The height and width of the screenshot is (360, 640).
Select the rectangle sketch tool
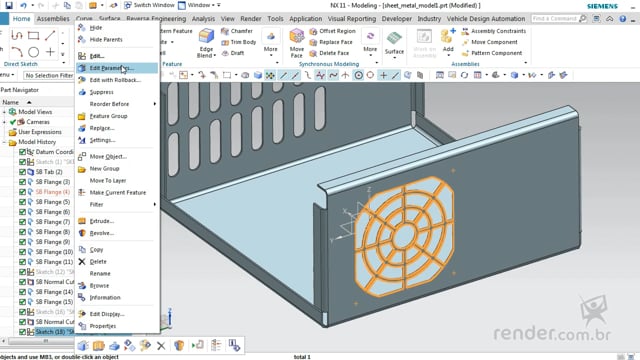point(33,36)
